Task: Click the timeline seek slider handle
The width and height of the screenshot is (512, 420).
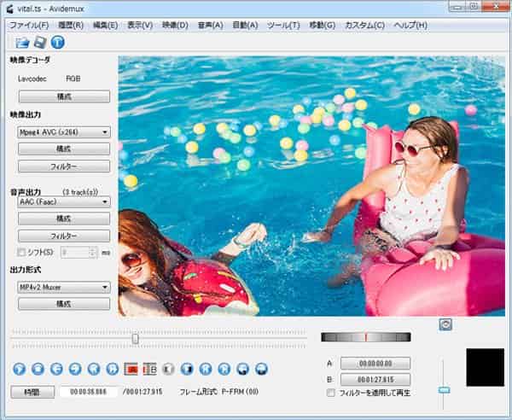Action: 135,339
